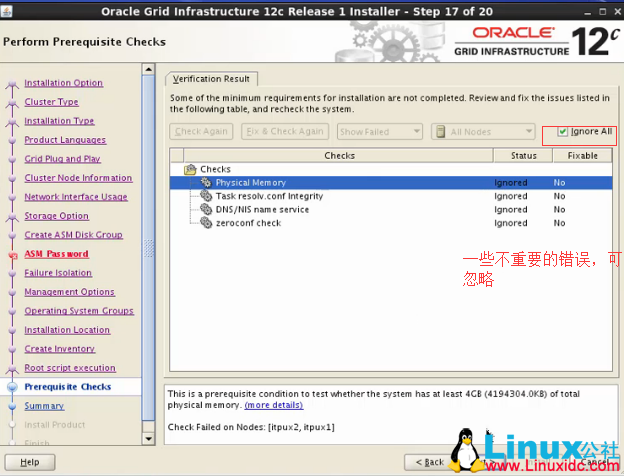Go to Management Options step

point(70,292)
